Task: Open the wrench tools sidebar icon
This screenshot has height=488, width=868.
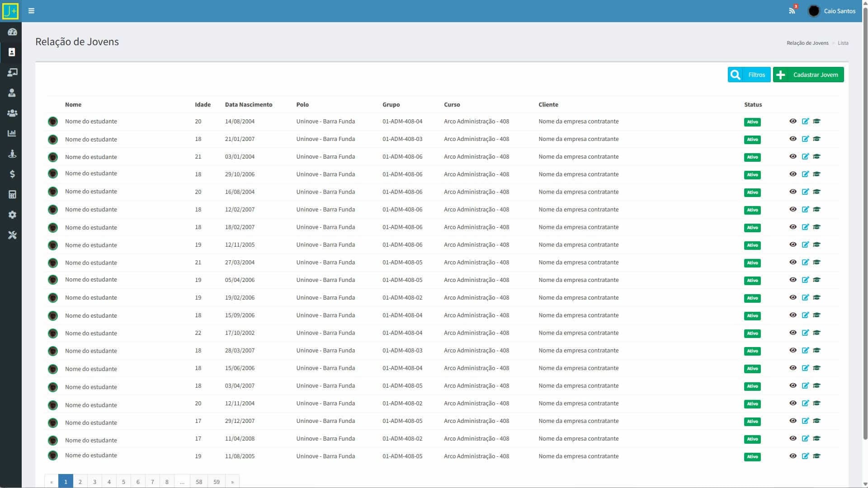Action: pyautogui.click(x=12, y=235)
